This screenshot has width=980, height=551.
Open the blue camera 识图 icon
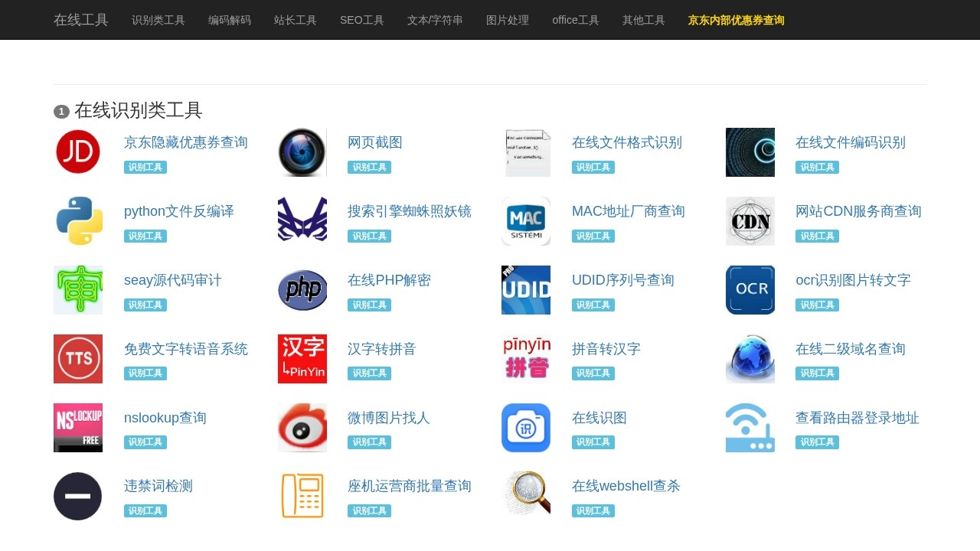click(x=526, y=427)
